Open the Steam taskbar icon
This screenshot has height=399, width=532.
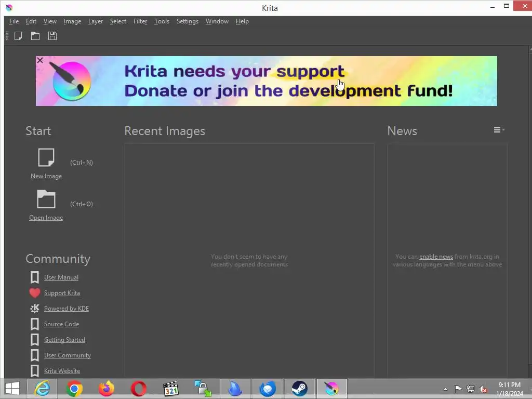[x=300, y=389]
